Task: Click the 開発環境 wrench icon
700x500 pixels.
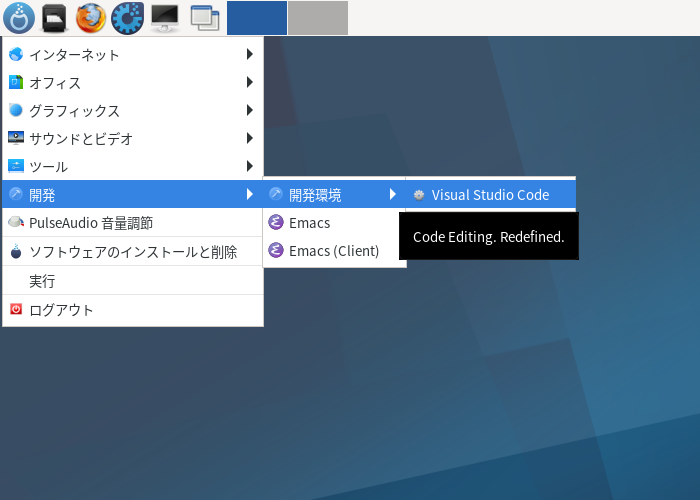Action: coord(276,194)
